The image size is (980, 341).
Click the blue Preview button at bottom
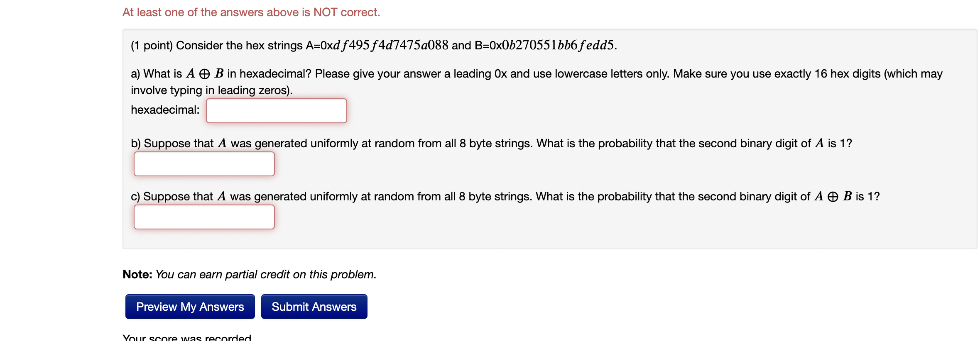[189, 307]
